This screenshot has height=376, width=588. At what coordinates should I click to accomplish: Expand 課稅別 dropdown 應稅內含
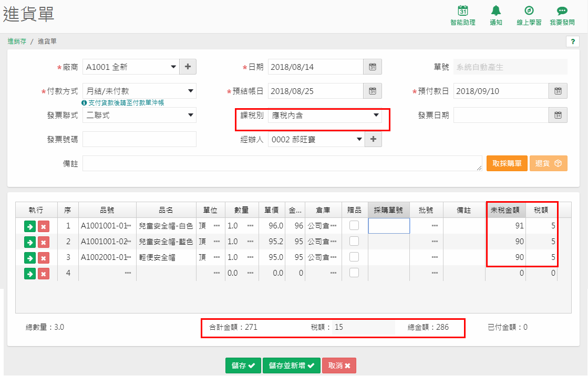[x=376, y=114]
